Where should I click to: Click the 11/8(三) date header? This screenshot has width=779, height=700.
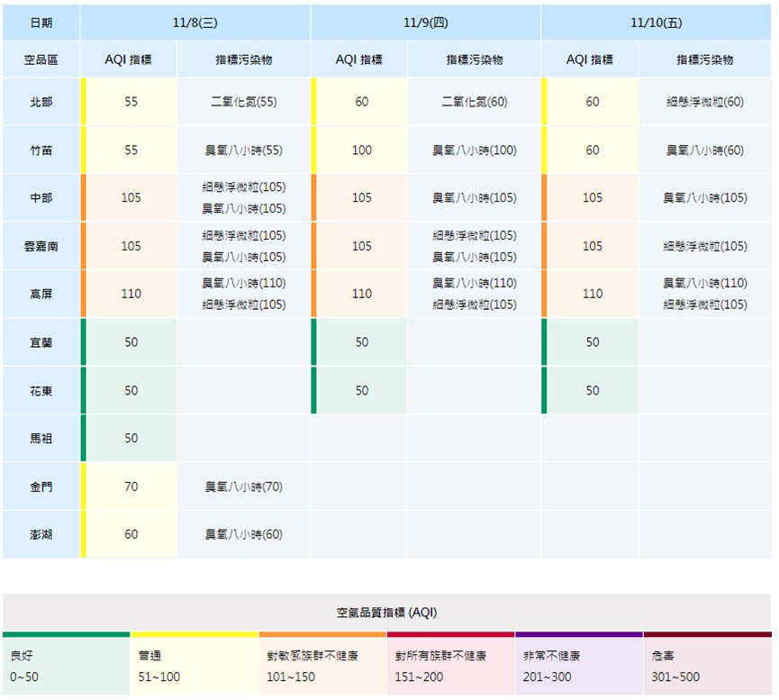pos(195,23)
